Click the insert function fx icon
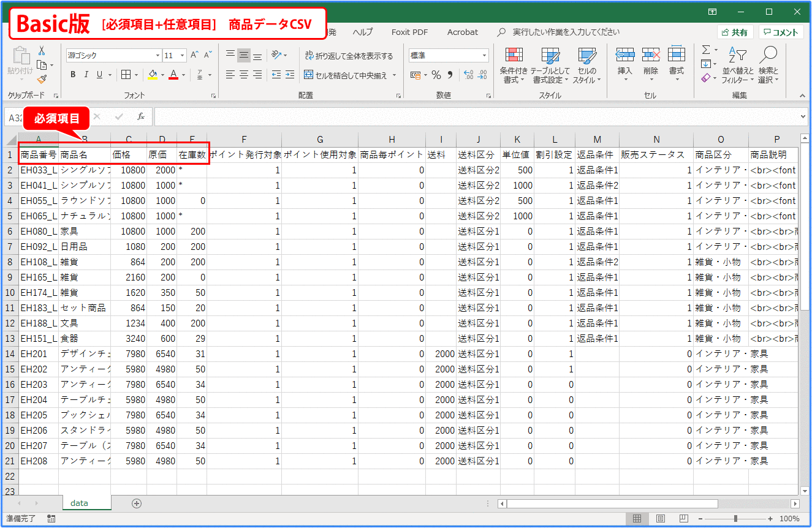812x528 pixels. pyautogui.click(x=140, y=116)
